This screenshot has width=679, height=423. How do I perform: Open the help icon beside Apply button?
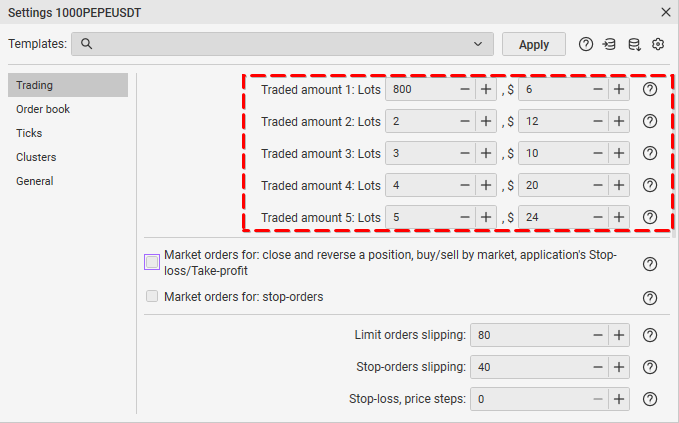[x=585, y=44]
